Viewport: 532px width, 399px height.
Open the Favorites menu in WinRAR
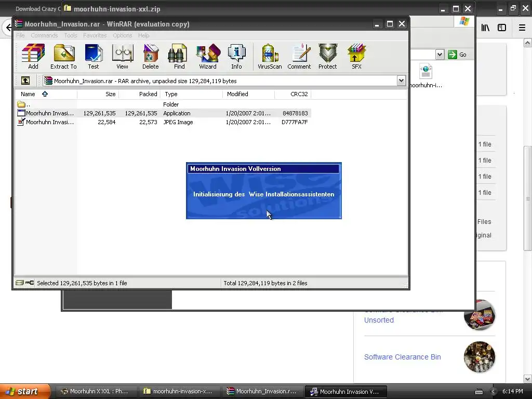click(95, 35)
